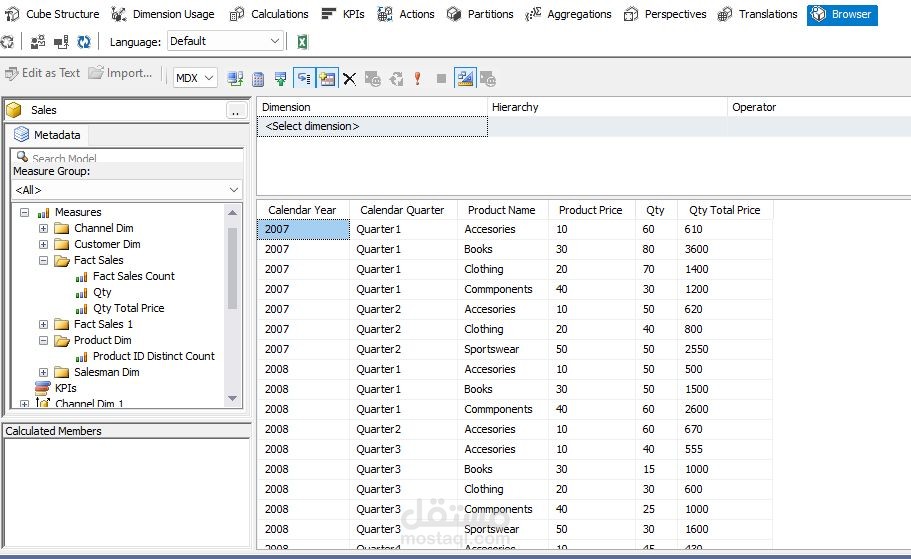Select the Browser tab
This screenshot has width=911, height=559.
(x=842, y=15)
